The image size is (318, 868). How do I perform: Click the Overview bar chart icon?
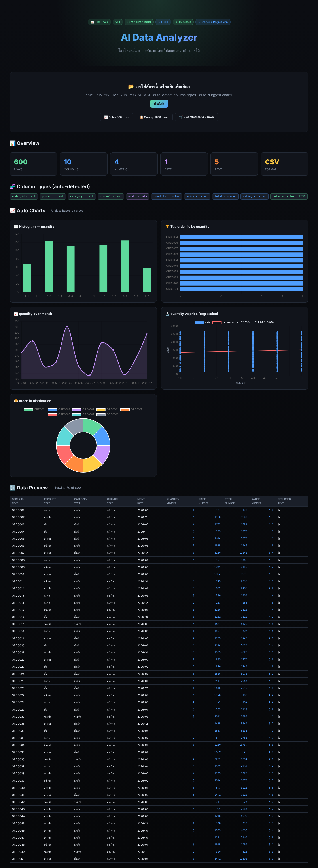click(x=13, y=143)
